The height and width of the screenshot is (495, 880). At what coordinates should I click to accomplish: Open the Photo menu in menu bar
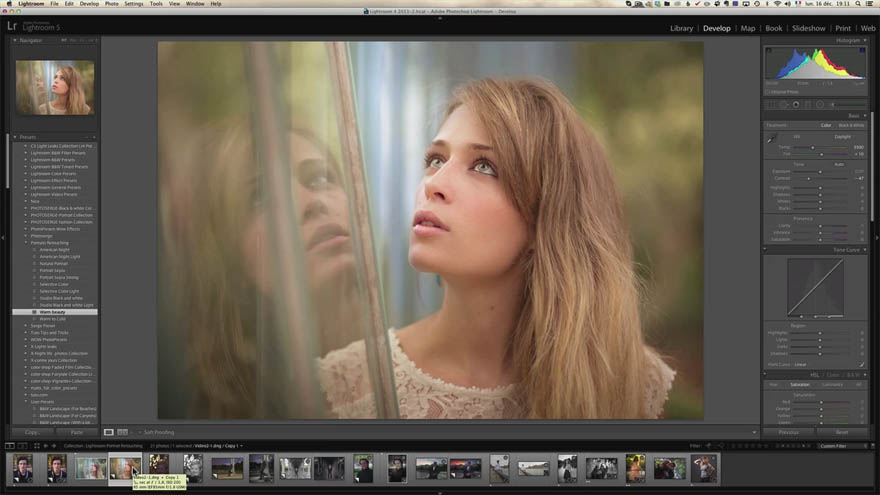click(112, 3)
